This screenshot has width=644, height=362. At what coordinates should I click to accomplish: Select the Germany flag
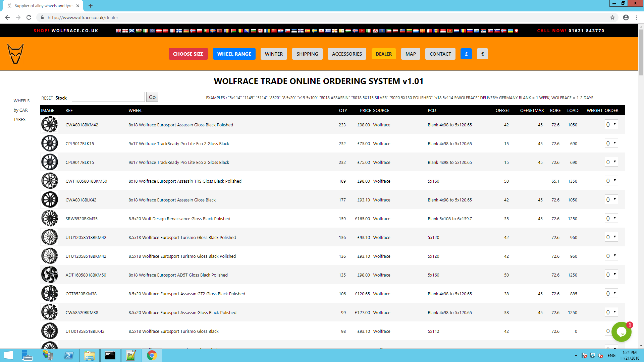click(186, 31)
